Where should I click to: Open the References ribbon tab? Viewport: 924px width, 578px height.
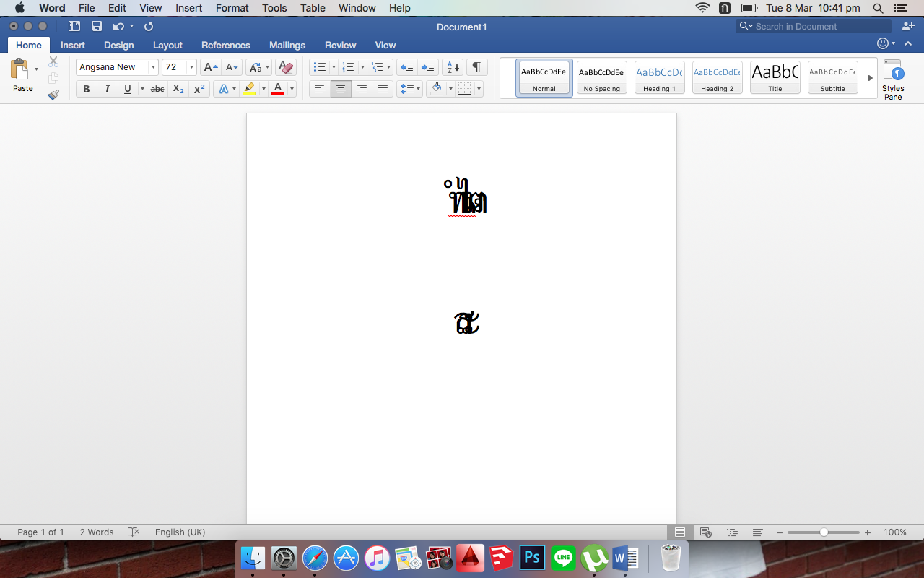click(x=226, y=45)
